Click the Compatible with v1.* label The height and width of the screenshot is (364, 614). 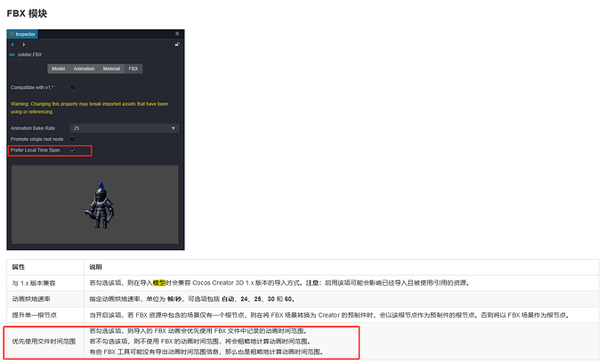(x=32, y=88)
